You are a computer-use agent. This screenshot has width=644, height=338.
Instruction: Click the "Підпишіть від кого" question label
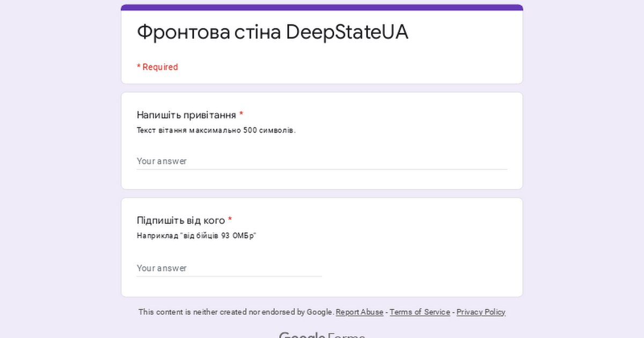coord(181,221)
